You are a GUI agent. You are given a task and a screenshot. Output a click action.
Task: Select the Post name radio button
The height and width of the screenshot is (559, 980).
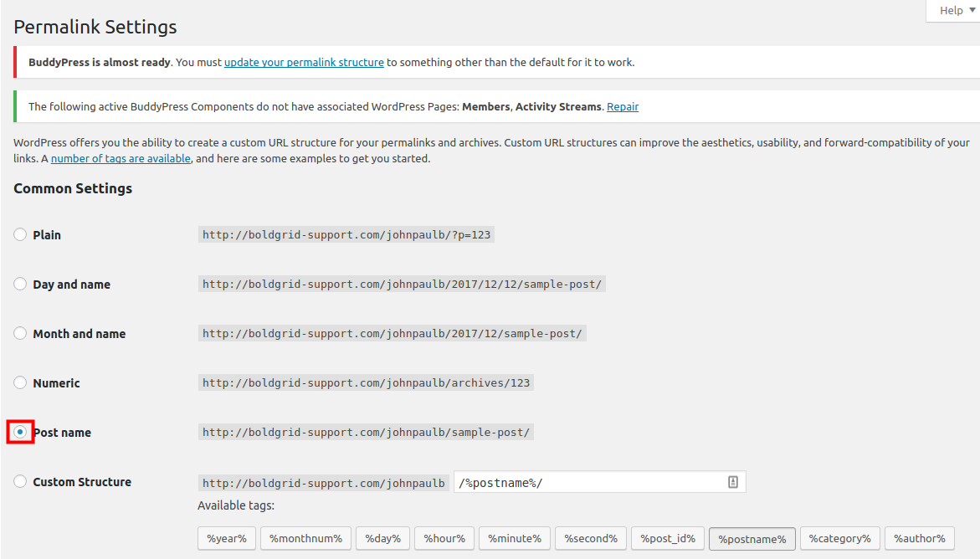pos(20,433)
